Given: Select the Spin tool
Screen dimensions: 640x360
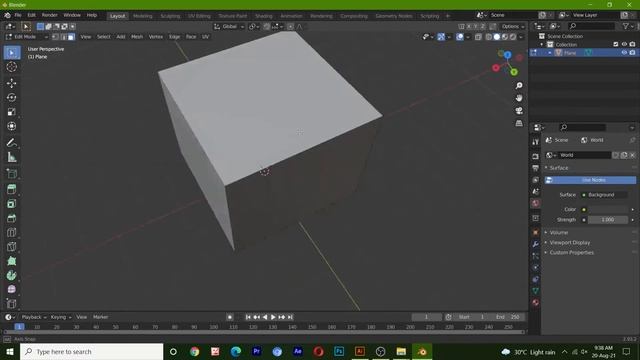Looking at the screenshot, I should [x=12, y=275].
